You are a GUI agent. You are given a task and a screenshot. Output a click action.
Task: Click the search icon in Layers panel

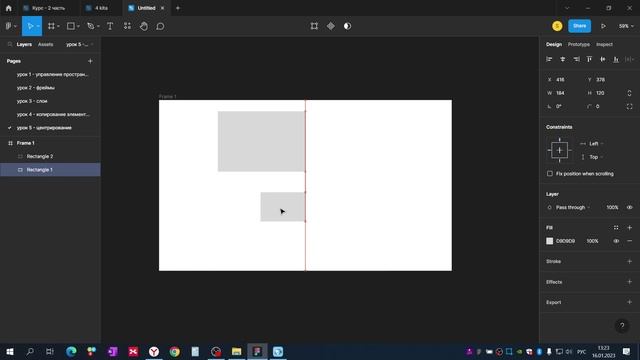coord(10,44)
